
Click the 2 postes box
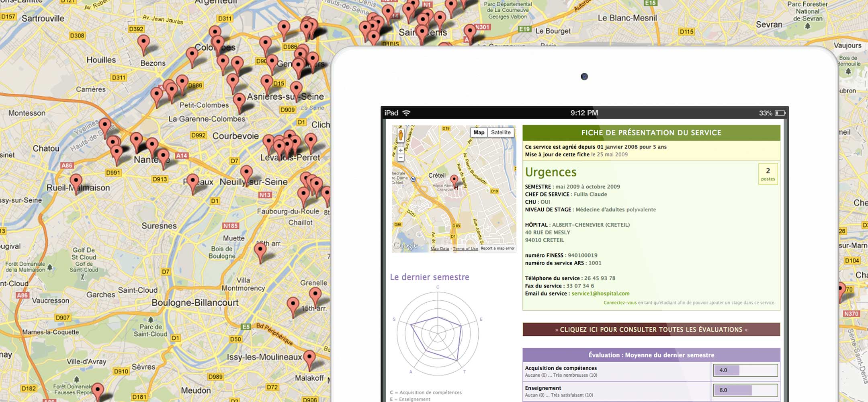[768, 174]
